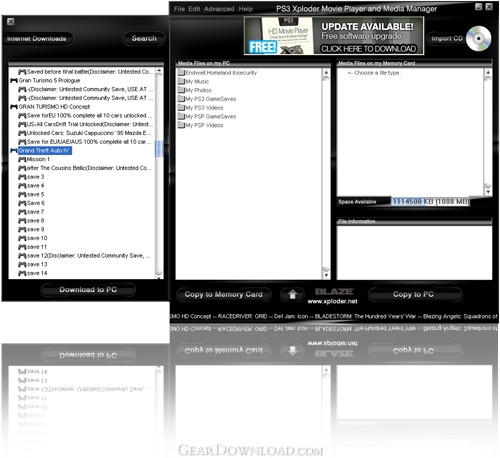The width and height of the screenshot is (500, 458).
Task: Open the My Photos folder icon
Action: pos(181,90)
